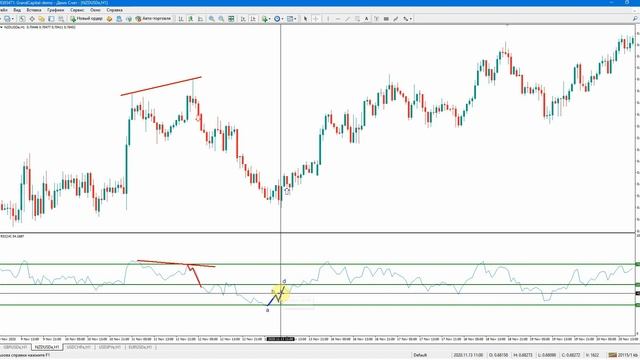
Task: Expand the Templates dropdown arrow
Action: coord(296,19)
